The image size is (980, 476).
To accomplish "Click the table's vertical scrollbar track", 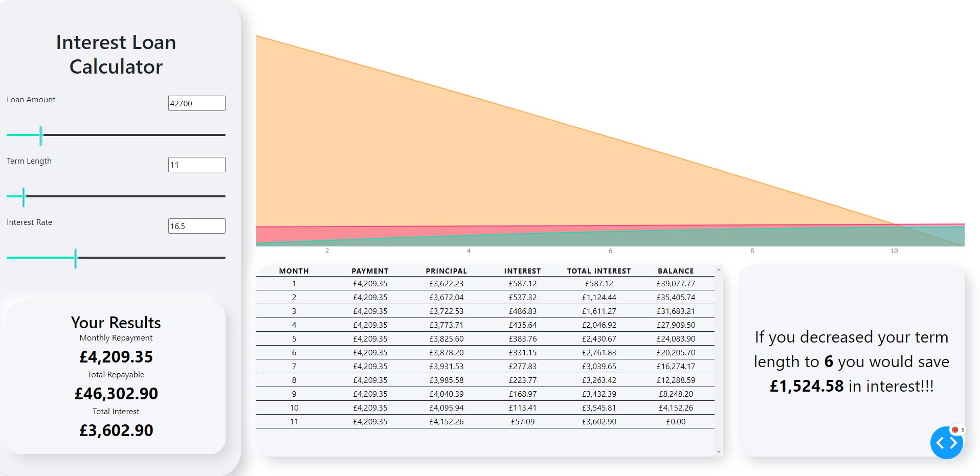I will 719,360.
